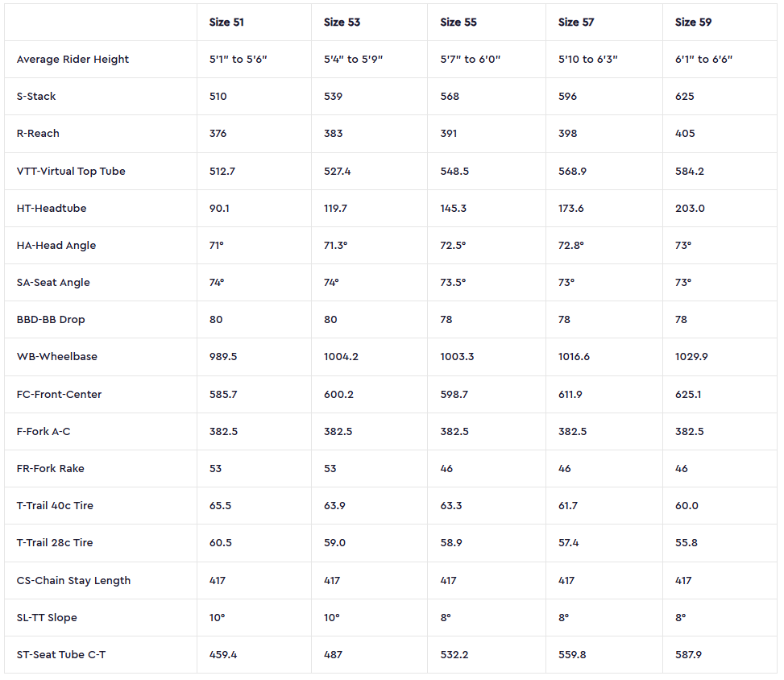Select the Size 55 column header
This screenshot has width=784, height=680.
(x=458, y=22)
